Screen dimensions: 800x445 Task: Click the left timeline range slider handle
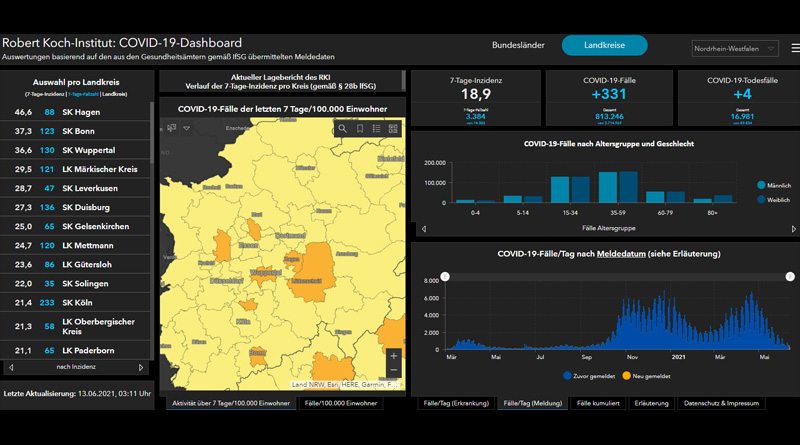tap(445, 277)
